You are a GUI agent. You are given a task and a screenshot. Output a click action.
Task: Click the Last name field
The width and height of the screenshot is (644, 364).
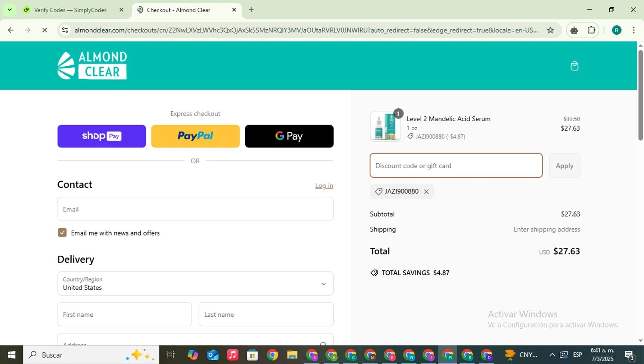[266, 314]
